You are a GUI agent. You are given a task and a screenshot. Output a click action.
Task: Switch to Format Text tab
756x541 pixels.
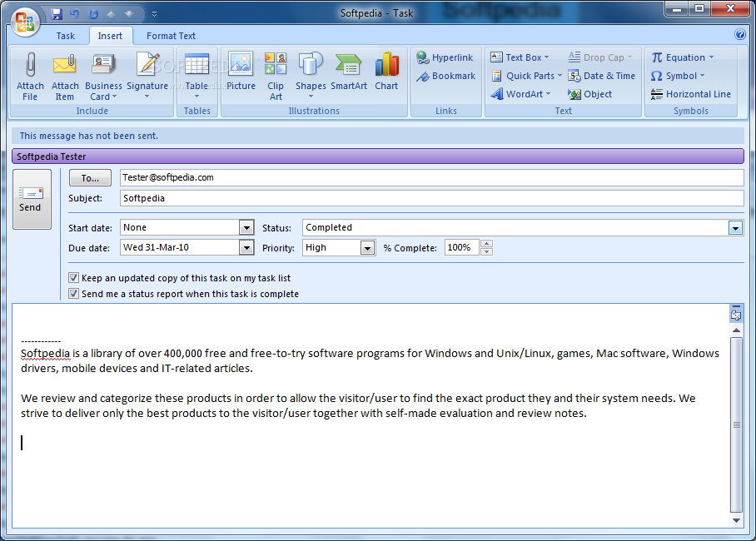(x=171, y=36)
